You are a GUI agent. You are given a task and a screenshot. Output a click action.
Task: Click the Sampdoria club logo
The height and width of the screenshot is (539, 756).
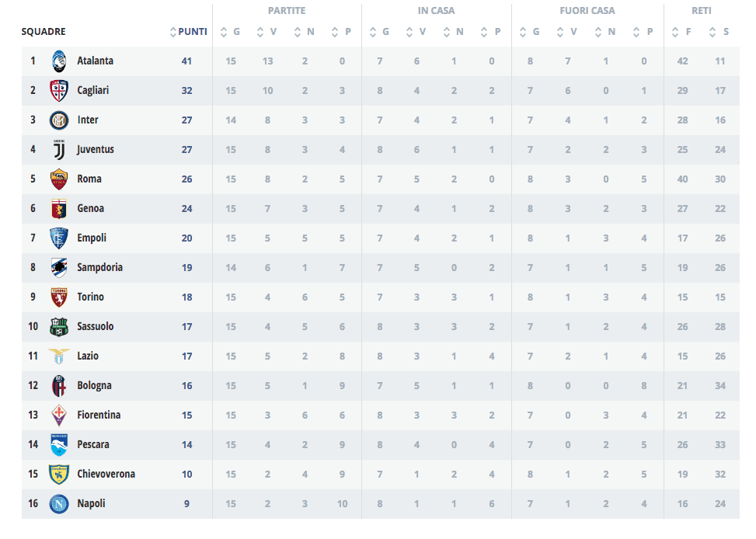pos(59,268)
